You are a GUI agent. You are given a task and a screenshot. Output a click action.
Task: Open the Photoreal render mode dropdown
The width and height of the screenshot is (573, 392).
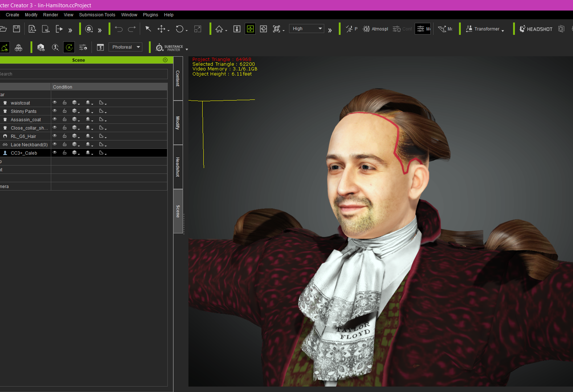tap(125, 47)
